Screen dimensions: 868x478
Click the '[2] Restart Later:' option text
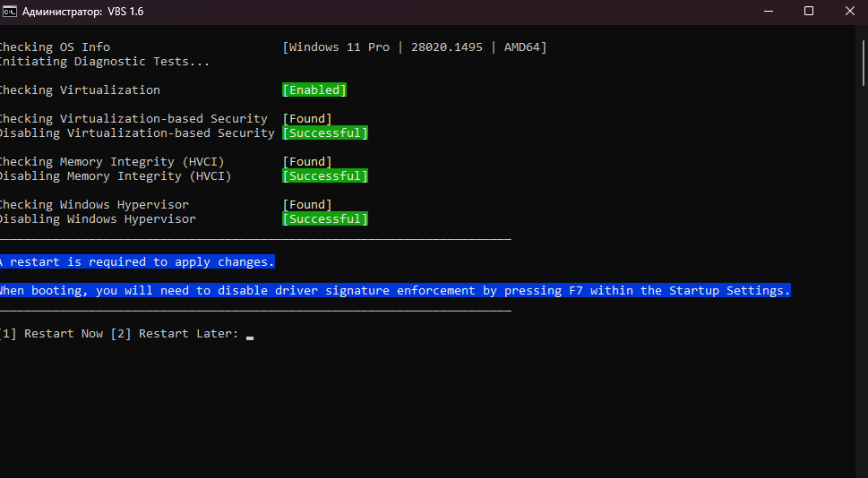point(175,334)
